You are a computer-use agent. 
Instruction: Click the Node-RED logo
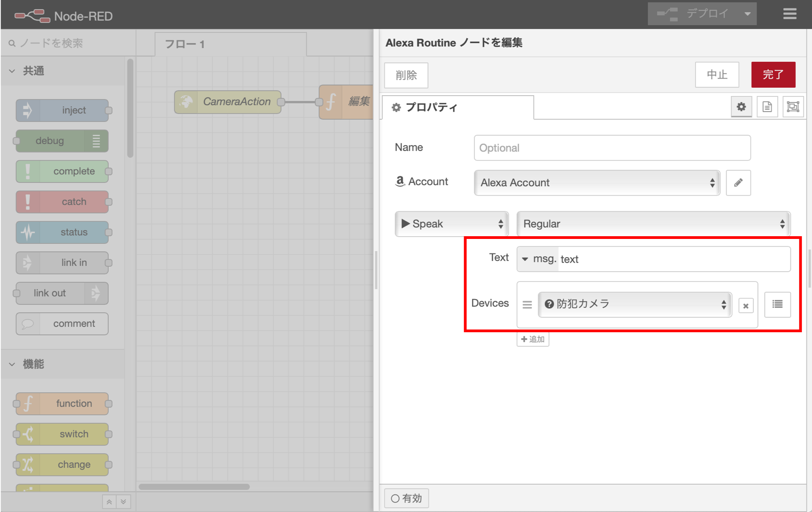click(x=63, y=16)
